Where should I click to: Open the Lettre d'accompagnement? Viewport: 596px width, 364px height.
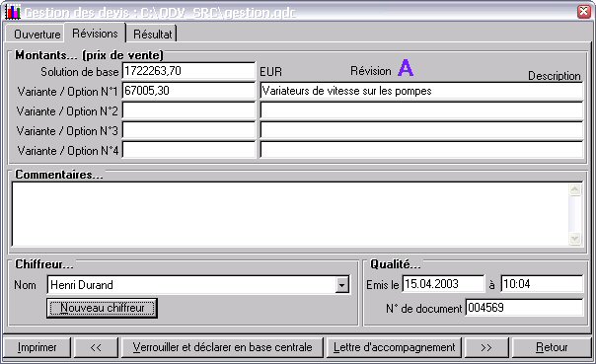click(394, 347)
